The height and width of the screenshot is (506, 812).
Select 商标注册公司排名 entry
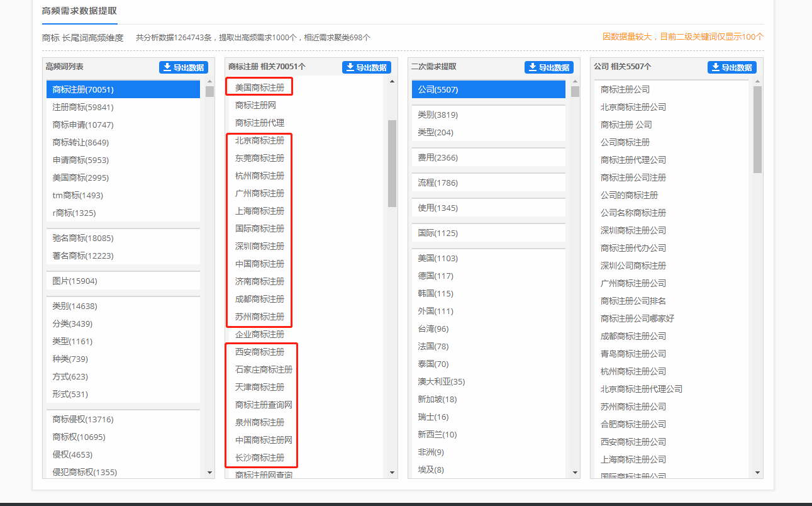click(633, 301)
